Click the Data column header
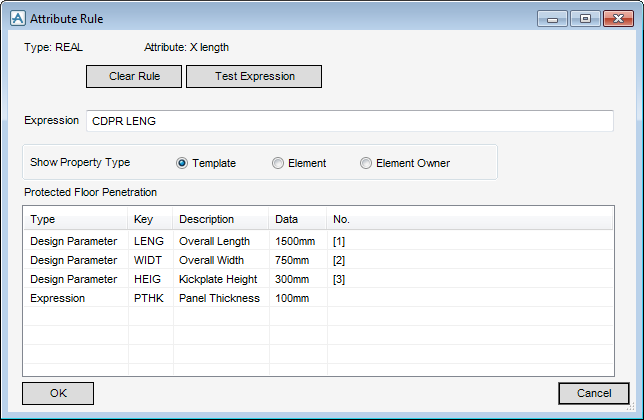The width and height of the screenshot is (644, 420). point(297,219)
